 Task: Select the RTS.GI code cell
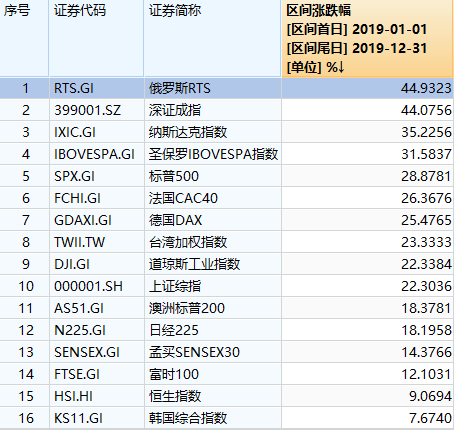(97, 88)
